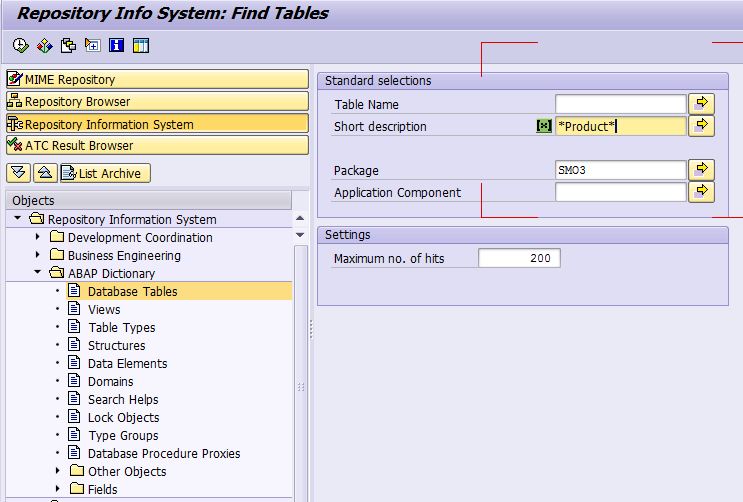Viewport: 743px width, 502px height.
Task: Select Database Tables in the tree
Action: [133, 291]
